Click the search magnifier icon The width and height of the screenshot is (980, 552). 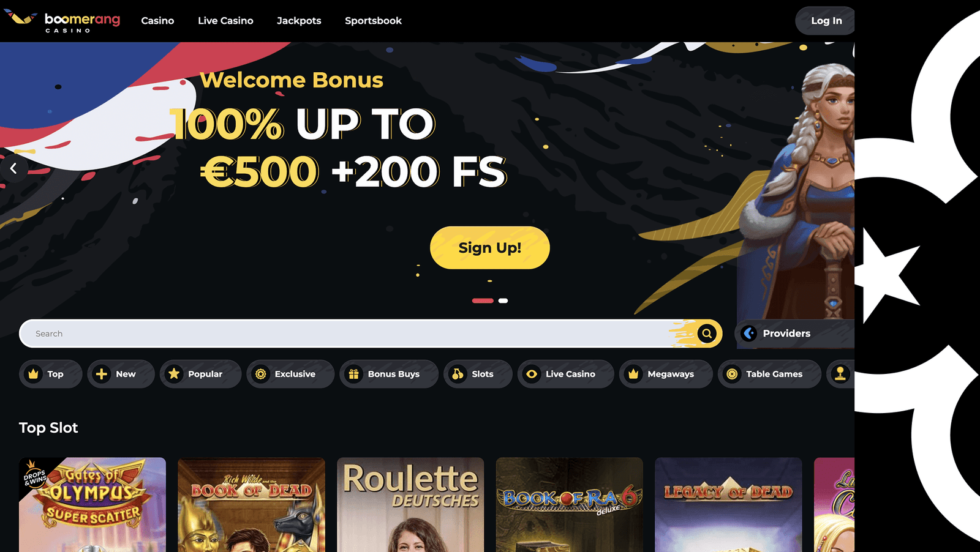pyautogui.click(x=707, y=334)
